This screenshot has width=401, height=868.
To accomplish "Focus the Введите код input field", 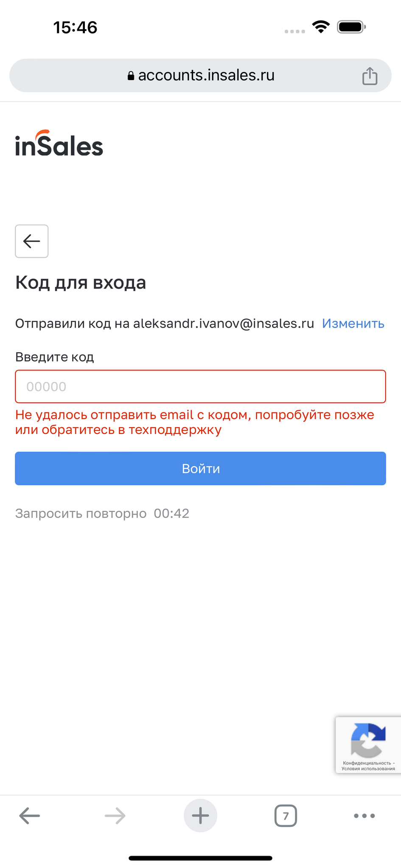I will (200, 387).
